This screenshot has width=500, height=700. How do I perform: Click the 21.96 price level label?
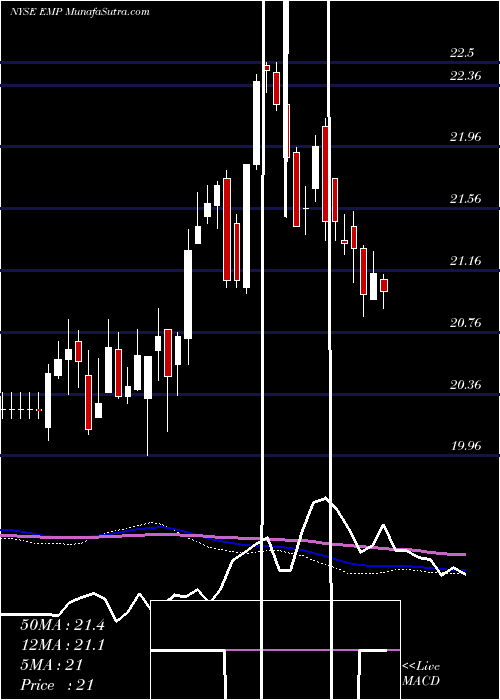pos(466,137)
